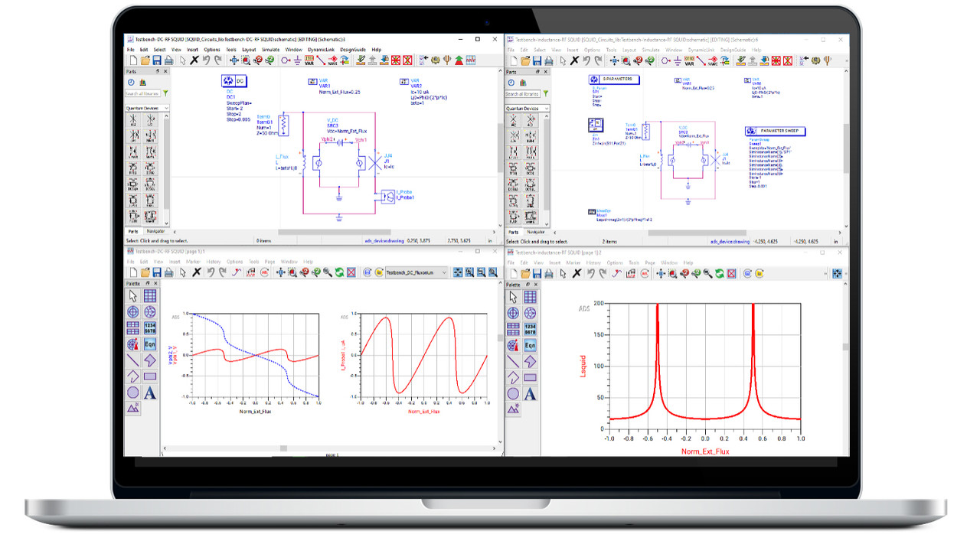Open the DesignGuide menu in top-left schematic window
The height and width of the screenshot is (544, 980).
pyautogui.click(x=353, y=50)
